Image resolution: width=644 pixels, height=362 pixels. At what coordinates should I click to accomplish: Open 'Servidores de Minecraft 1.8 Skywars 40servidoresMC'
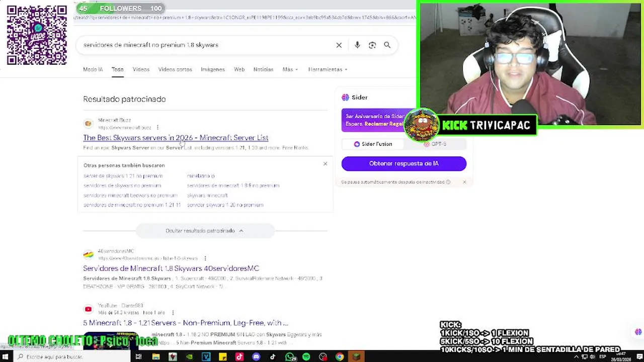click(171, 268)
